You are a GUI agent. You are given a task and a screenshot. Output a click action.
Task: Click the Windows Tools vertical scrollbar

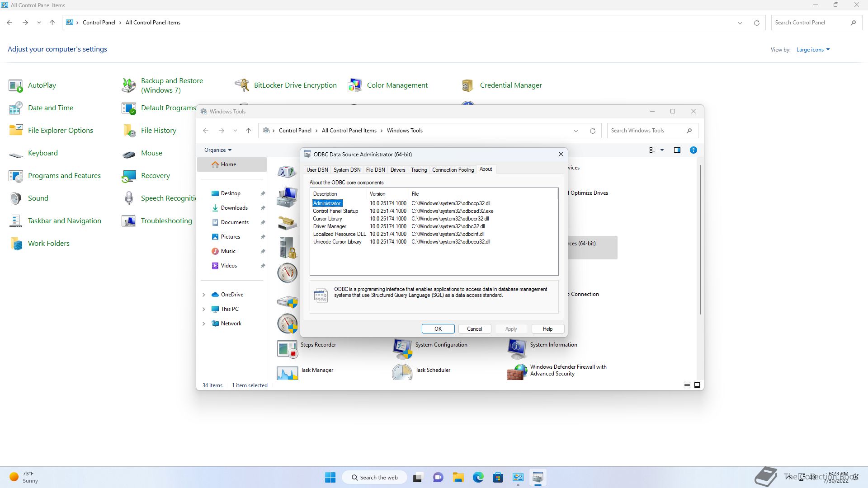point(700,239)
